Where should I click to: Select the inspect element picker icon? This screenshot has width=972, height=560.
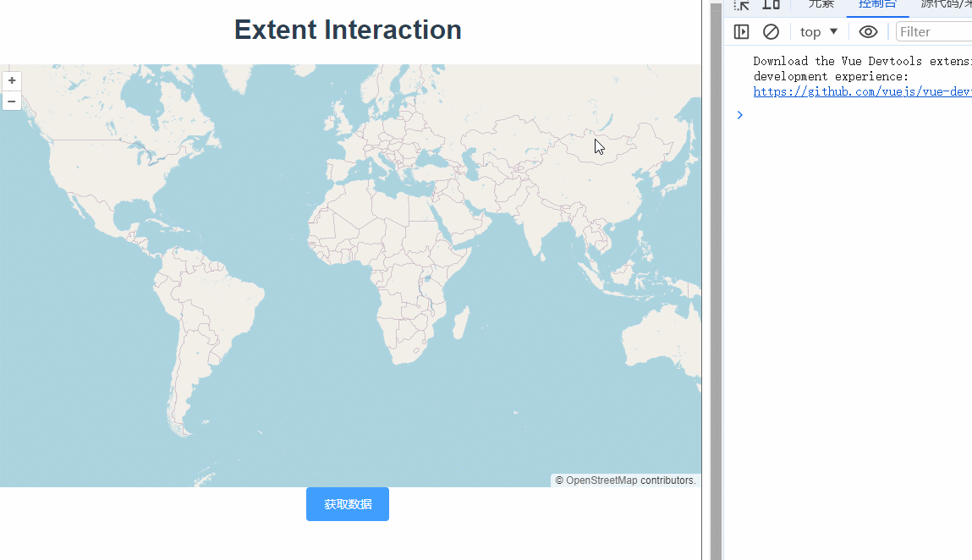[741, 5]
